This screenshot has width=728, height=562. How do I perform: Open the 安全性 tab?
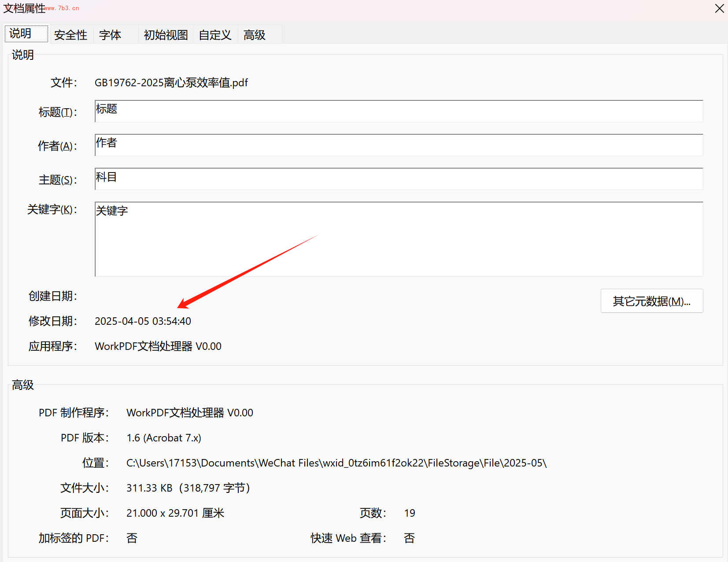point(71,35)
